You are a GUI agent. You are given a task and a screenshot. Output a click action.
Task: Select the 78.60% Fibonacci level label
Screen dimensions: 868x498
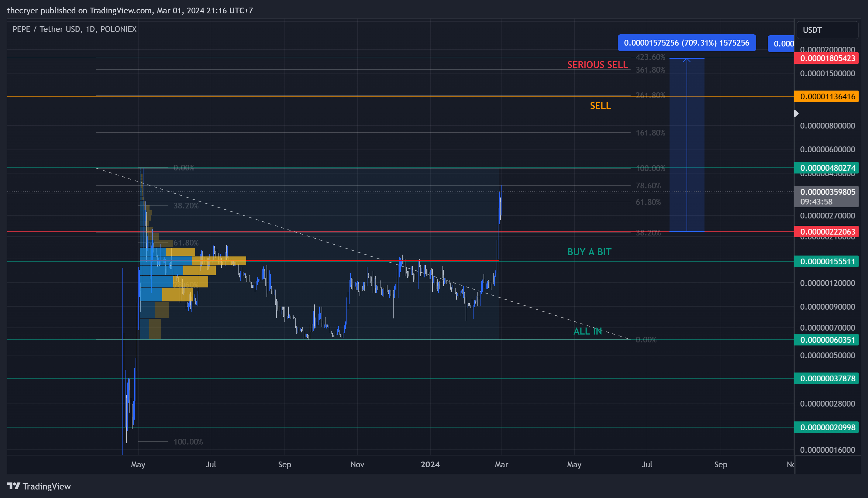[x=648, y=185]
